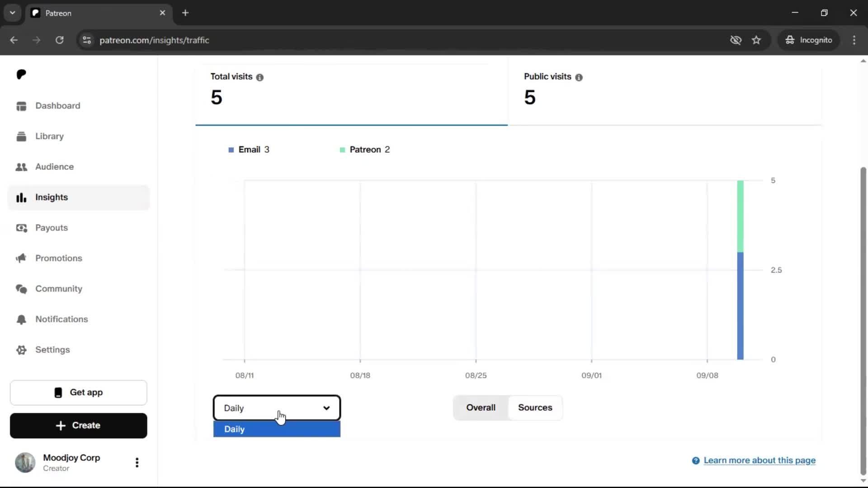Show info tooltip for Total visits
Screen dimensions: 868x488
click(259, 77)
